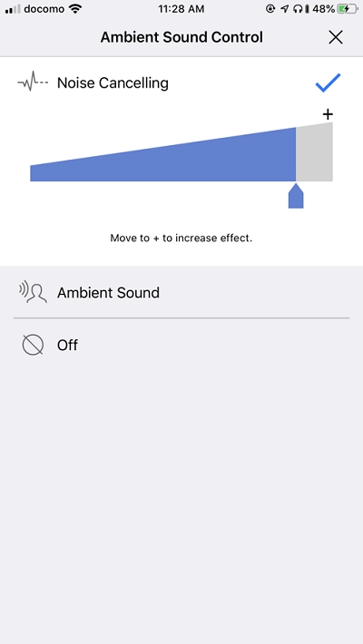Tap the Noise Cancelling waveform icon
The height and width of the screenshot is (644, 363).
pos(33,82)
